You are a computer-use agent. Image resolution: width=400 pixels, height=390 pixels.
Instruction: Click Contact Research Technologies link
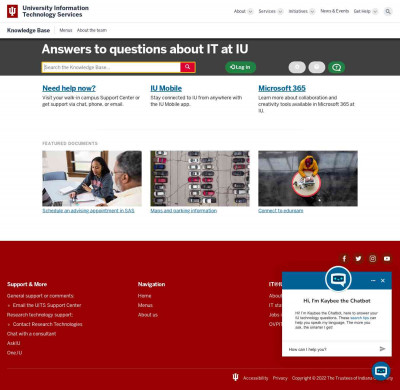(x=47, y=324)
